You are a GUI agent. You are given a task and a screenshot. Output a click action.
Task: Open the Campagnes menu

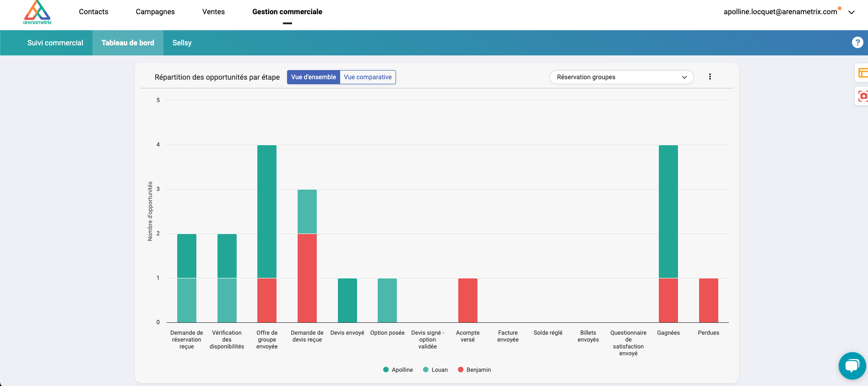[x=155, y=12]
